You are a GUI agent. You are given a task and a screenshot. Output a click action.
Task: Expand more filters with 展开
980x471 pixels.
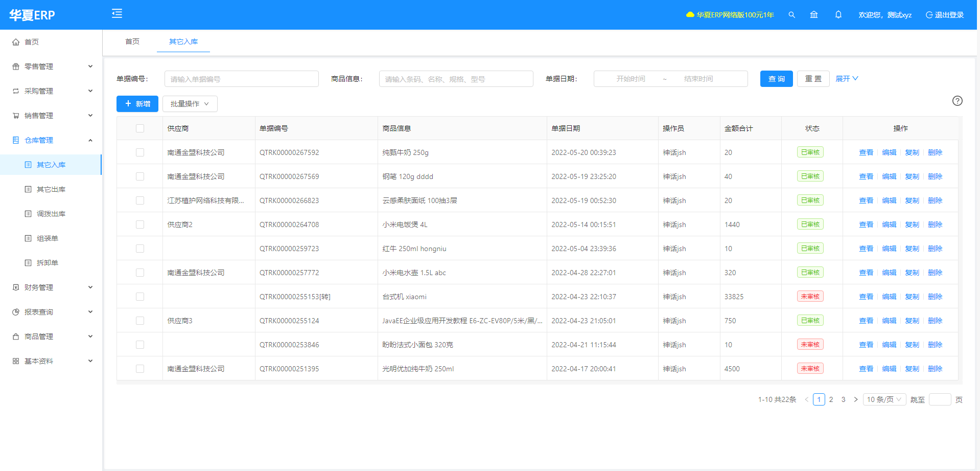pyautogui.click(x=847, y=79)
